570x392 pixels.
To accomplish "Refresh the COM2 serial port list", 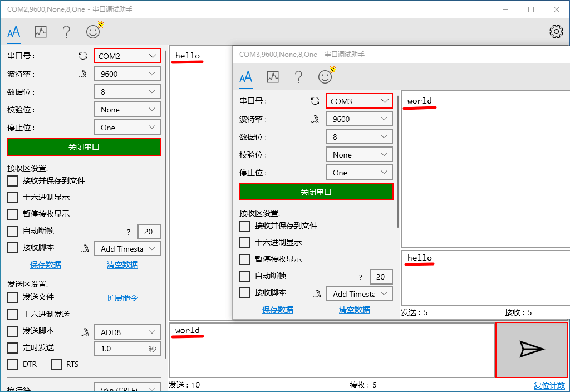I will tap(82, 55).
